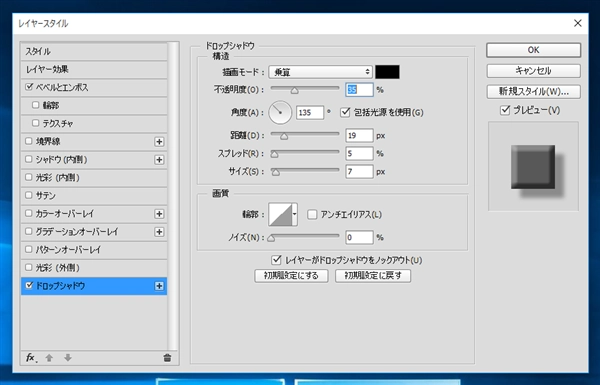Viewport: 600px width, 385px height.
Task: Click the noise field showing 0
Action: tap(359, 237)
